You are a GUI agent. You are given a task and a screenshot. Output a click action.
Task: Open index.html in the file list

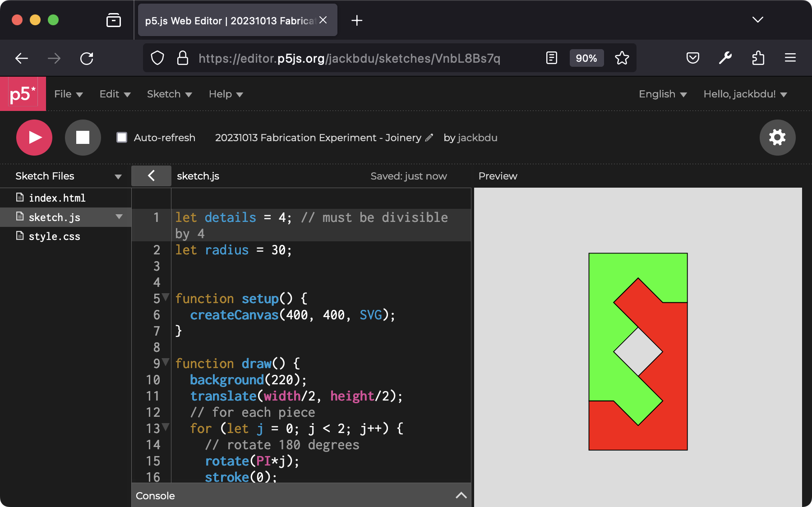click(57, 198)
